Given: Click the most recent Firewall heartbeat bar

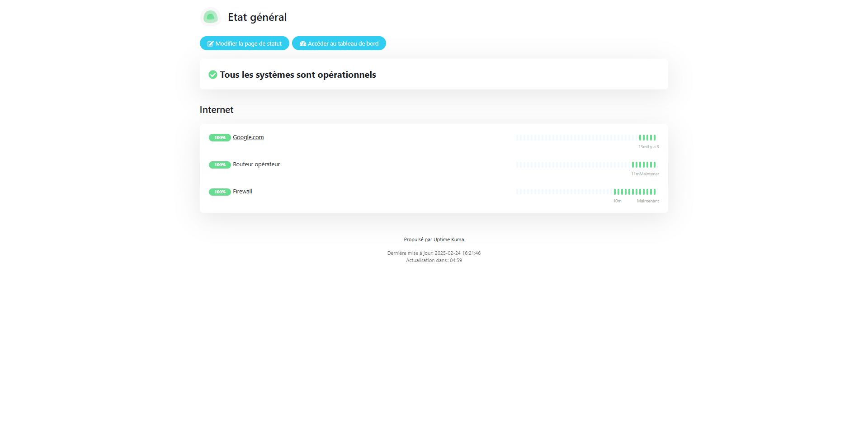Looking at the screenshot, I should [655, 192].
